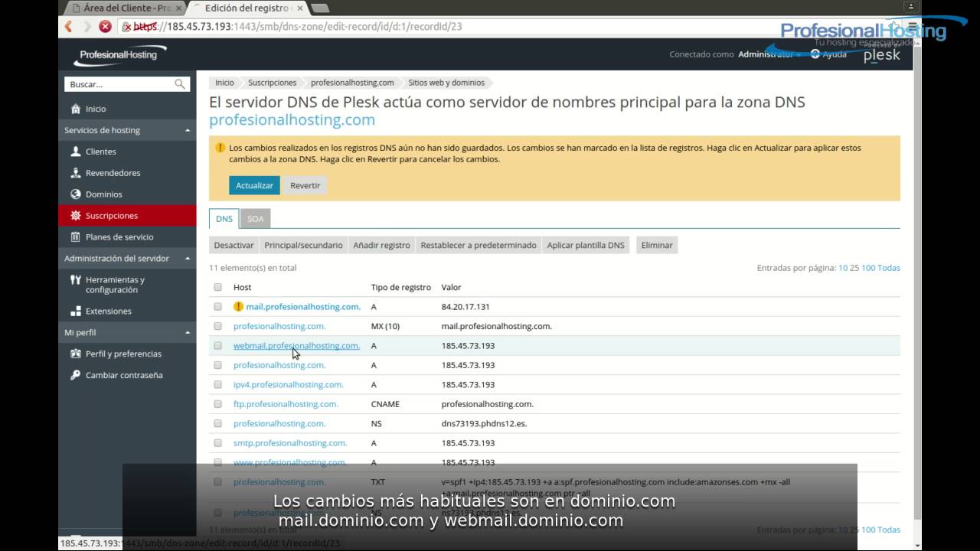Click the stop loading button
This screenshot has height=551, width=980.
point(106,26)
